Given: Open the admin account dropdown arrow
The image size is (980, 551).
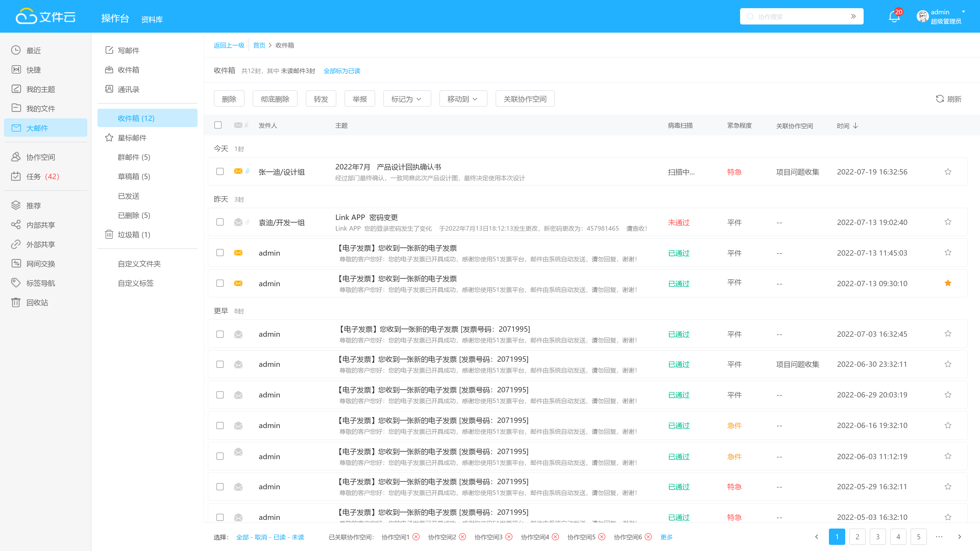Looking at the screenshot, I should (964, 12).
